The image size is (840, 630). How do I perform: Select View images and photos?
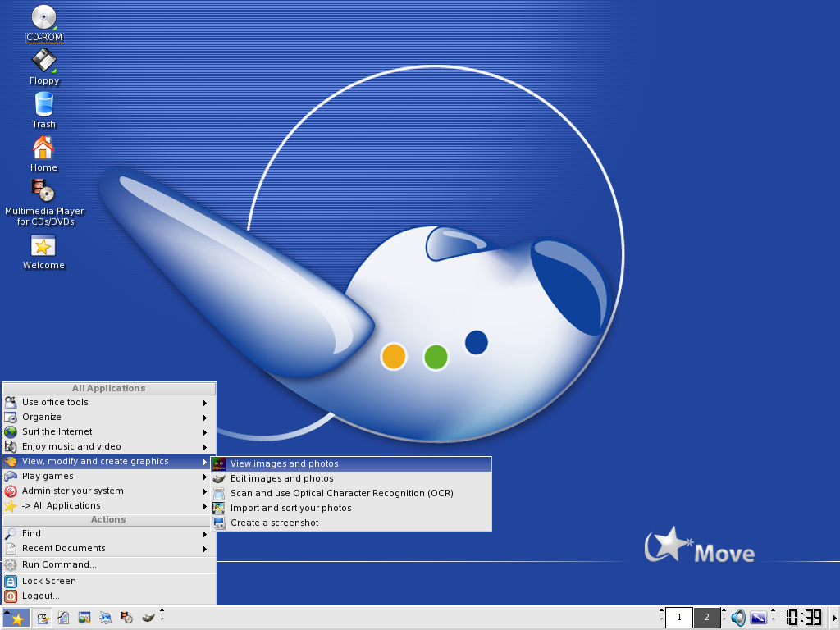point(351,464)
